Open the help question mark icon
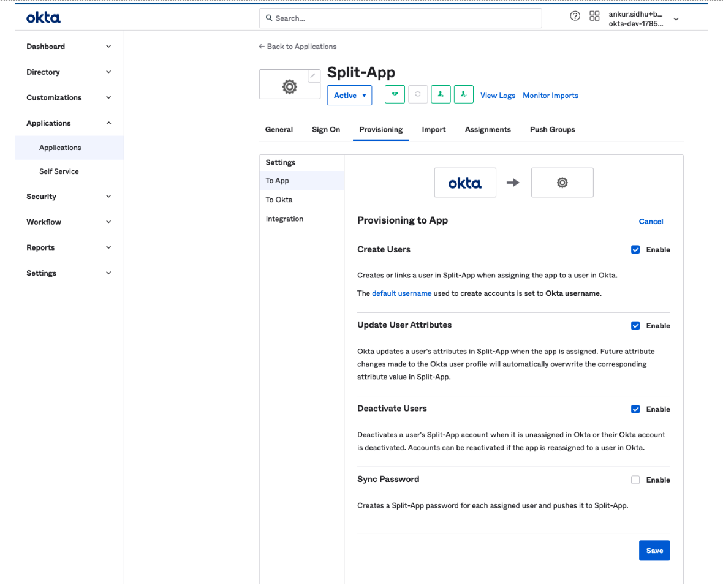The width and height of the screenshot is (723, 588). point(575,17)
